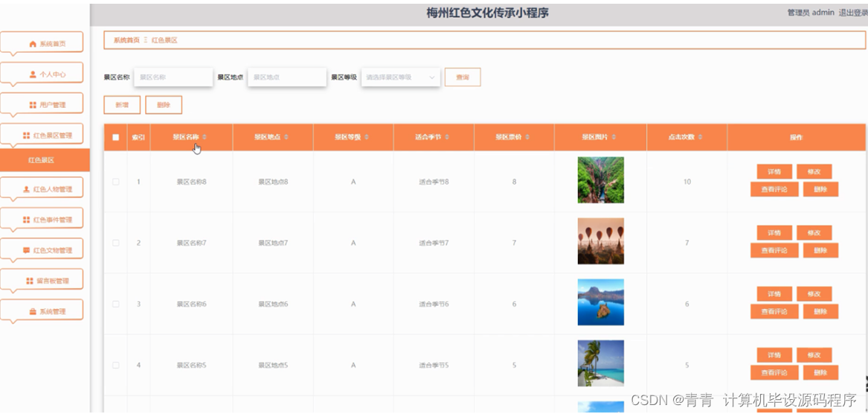Check the box for row 景区名称5
868x414 pixels.
(x=116, y=366)
